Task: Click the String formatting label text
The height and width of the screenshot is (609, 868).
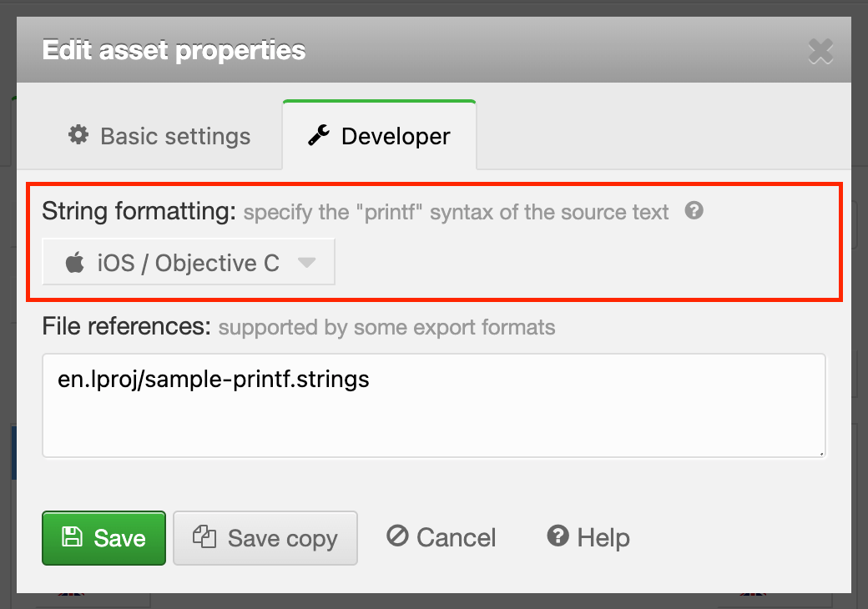Action: (x=139, y=212)
